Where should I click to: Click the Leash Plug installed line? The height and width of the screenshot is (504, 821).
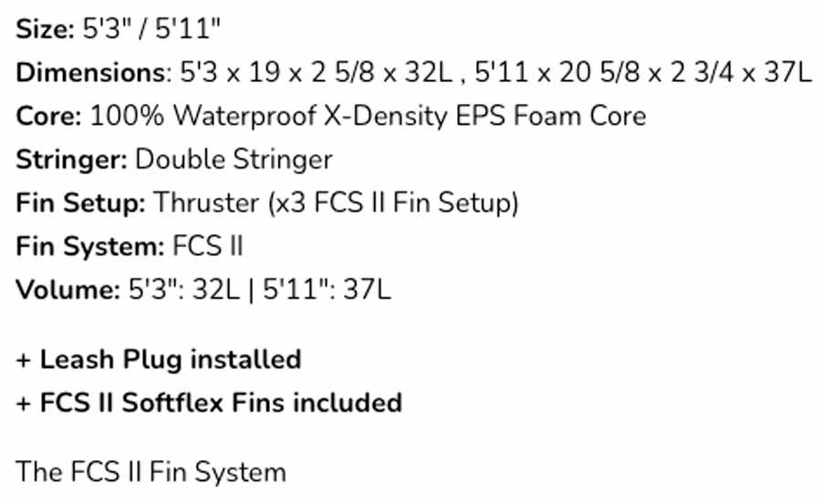point(159,360)
